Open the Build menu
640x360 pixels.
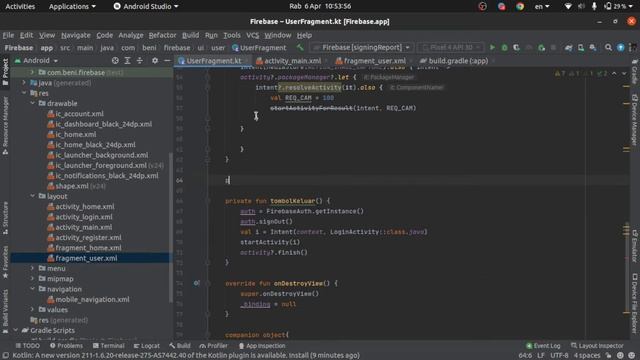click(x=190, y=36)
